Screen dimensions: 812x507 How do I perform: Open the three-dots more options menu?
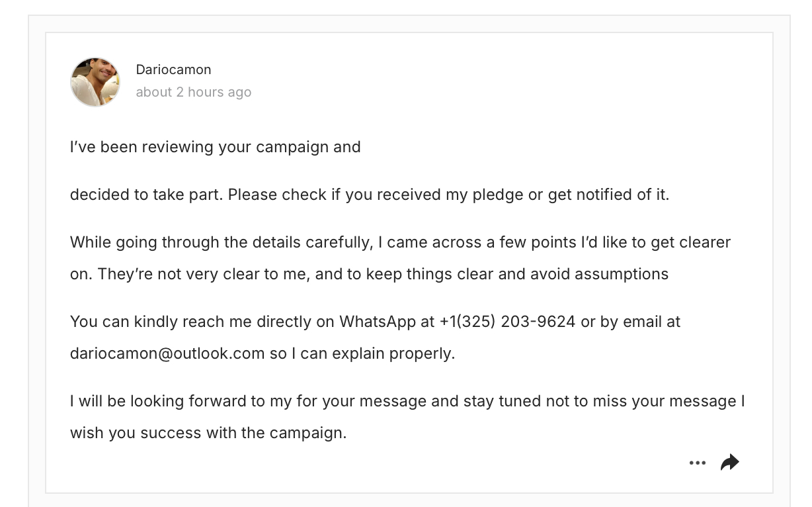pyautogui.click(x=697, y=463)
